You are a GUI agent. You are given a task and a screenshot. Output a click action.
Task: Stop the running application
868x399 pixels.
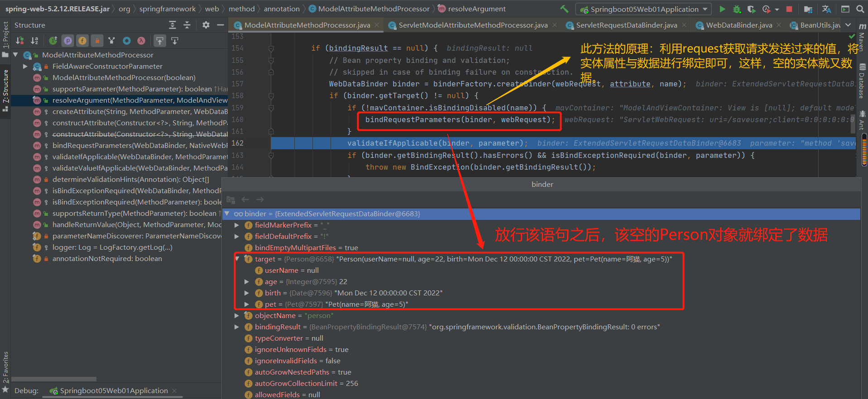click(789, 9)
